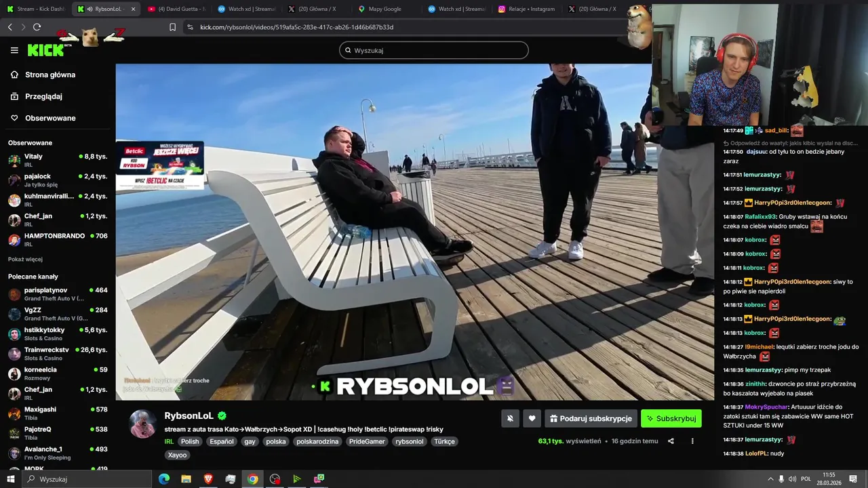
Task: Click the green KICK logo
Action: point(45,50)
